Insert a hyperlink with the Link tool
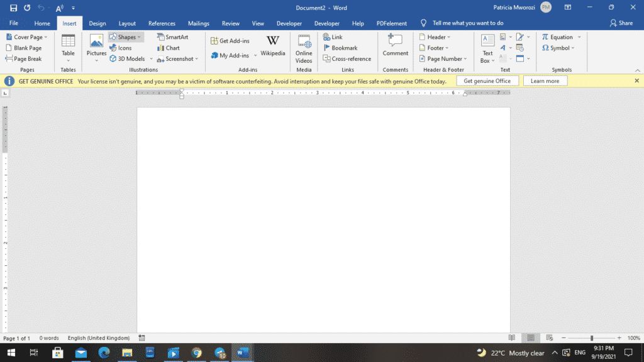Screen dimensions: 644x362 pos(333,36)
